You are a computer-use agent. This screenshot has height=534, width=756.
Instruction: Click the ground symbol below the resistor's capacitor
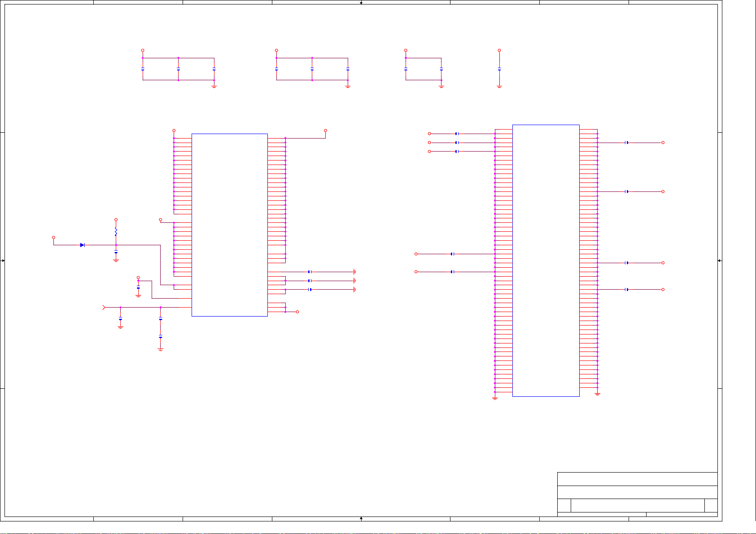[116, 260]
